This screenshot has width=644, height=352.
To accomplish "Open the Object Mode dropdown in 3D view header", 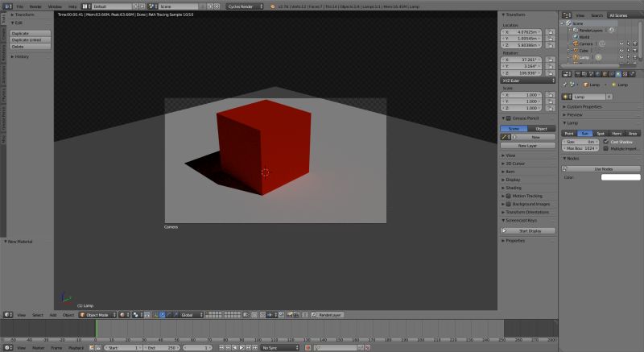I will point(97,315).
